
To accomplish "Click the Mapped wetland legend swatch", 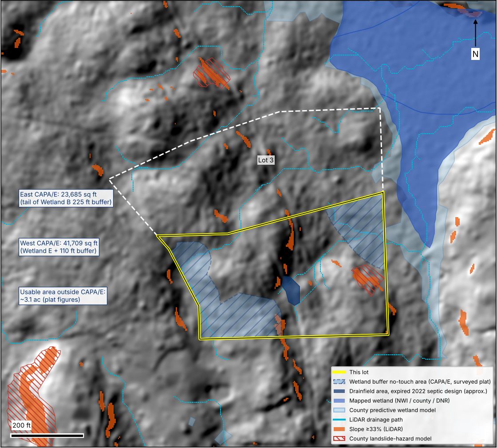I will [x=339, y=401].
